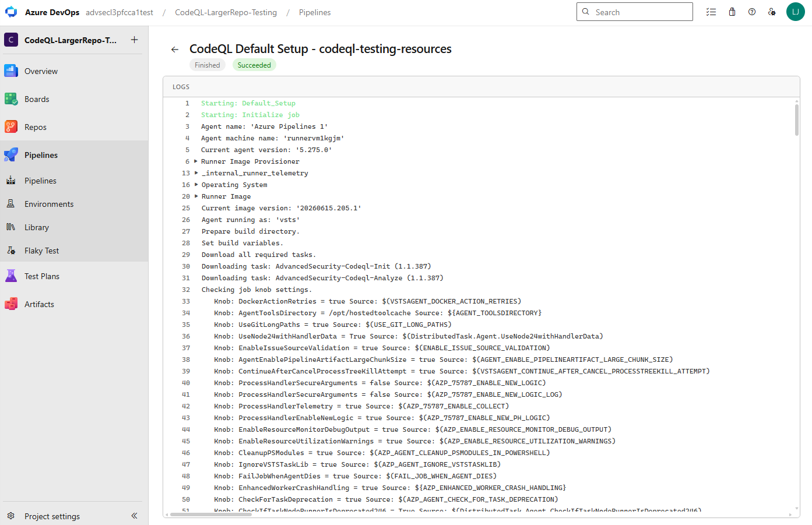Open the LJ account avatar
Image resolution: width=812 pixels, height=525 pixels.
796,12
